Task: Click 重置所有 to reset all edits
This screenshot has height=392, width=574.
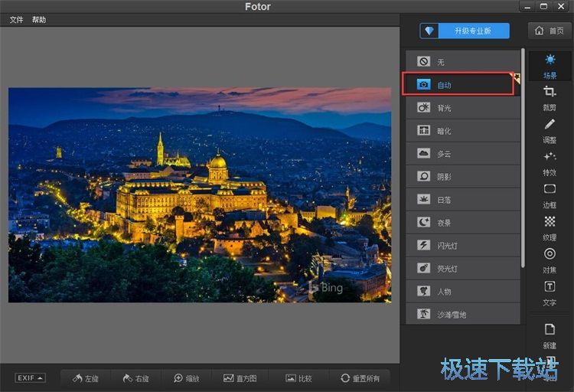Action: click(x=360, y=378)
